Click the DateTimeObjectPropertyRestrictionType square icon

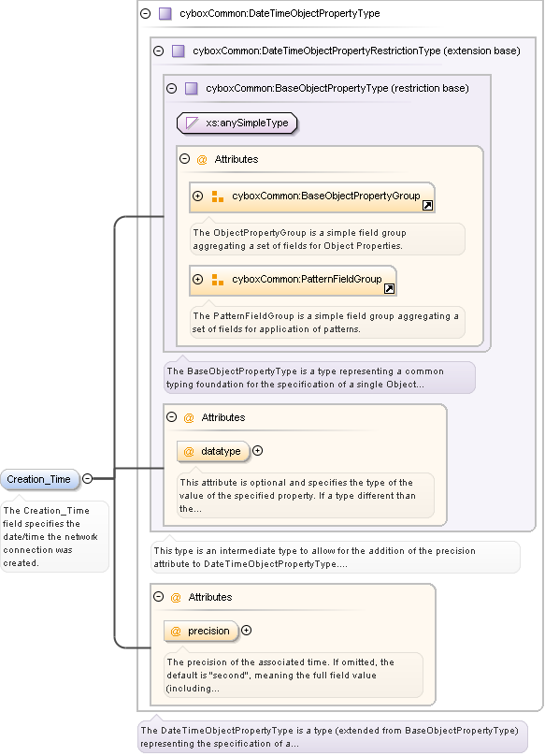pos(179,51)
